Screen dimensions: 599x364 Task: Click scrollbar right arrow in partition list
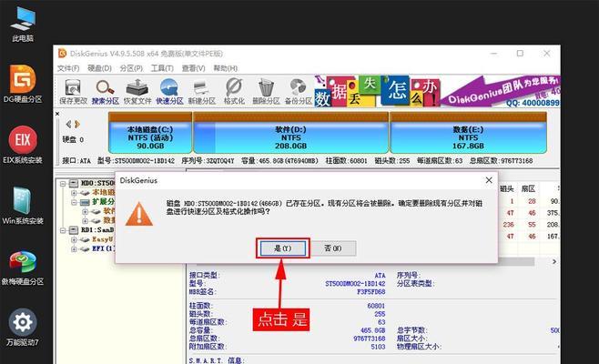point(554,262)
